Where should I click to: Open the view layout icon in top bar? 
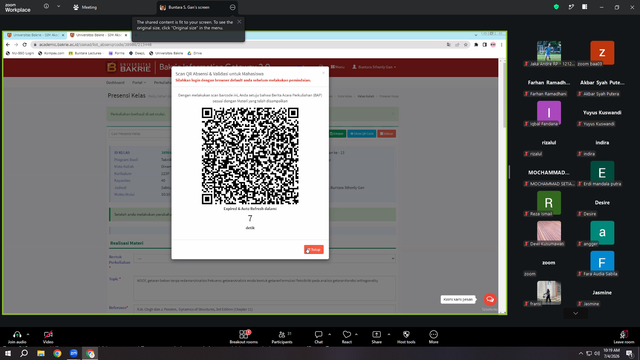click(x=584, y=7)
